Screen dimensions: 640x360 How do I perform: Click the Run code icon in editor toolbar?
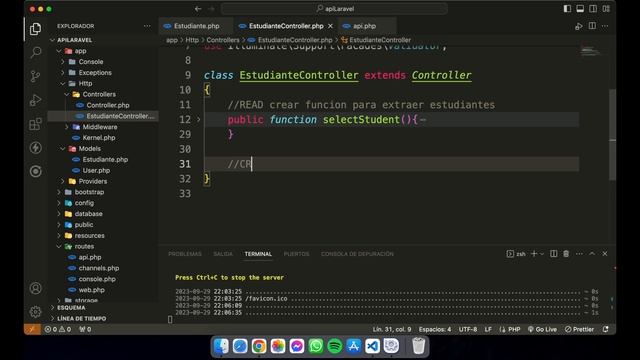tap(579, 26)
